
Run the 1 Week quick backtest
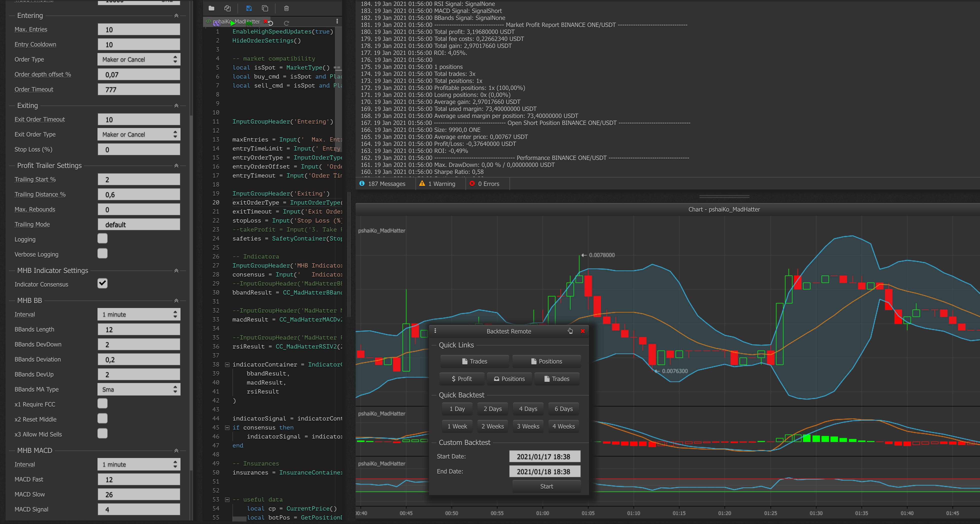pos(457,426)
